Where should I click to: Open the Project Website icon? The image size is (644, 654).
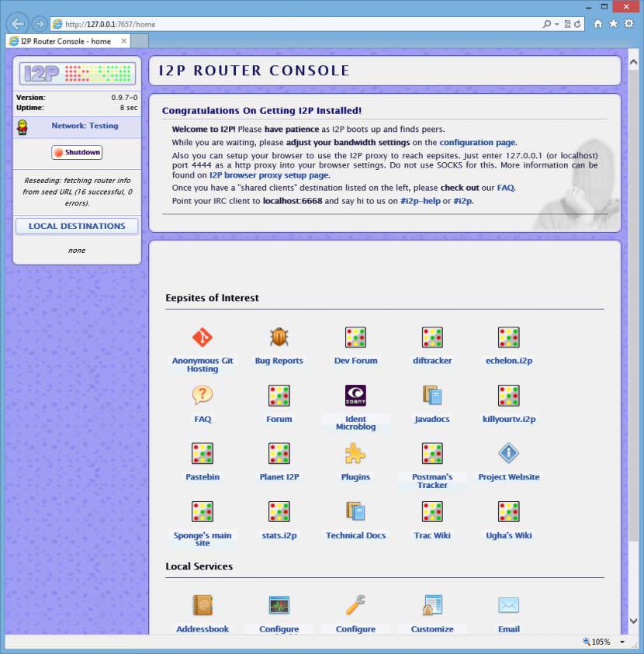[508, 453]
